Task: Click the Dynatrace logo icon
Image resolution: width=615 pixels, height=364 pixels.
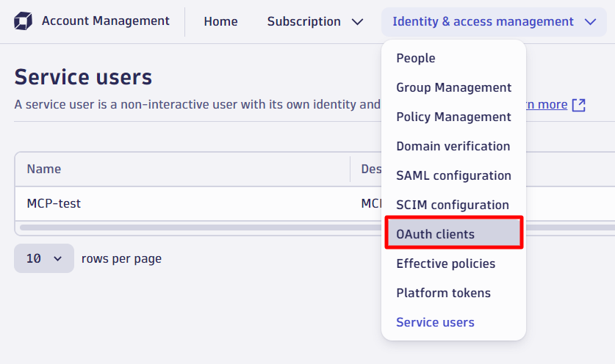Action: click(x=23, y=21)
